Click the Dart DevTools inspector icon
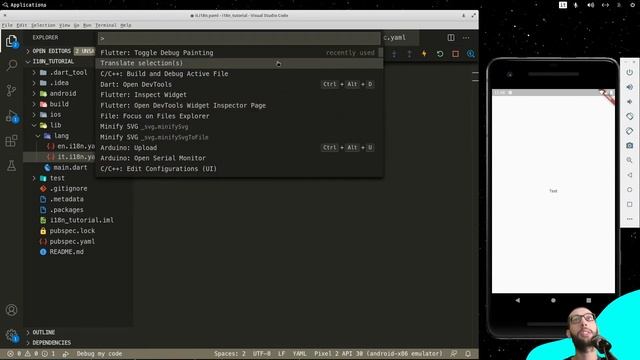Image resolution: width=640 pixels, height=360 pixels. point(471,54)
